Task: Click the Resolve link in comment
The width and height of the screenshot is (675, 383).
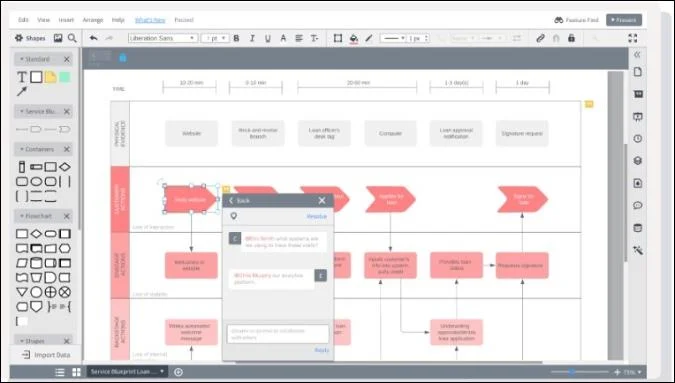Action: pyautogui.click(x=316, y=216)
